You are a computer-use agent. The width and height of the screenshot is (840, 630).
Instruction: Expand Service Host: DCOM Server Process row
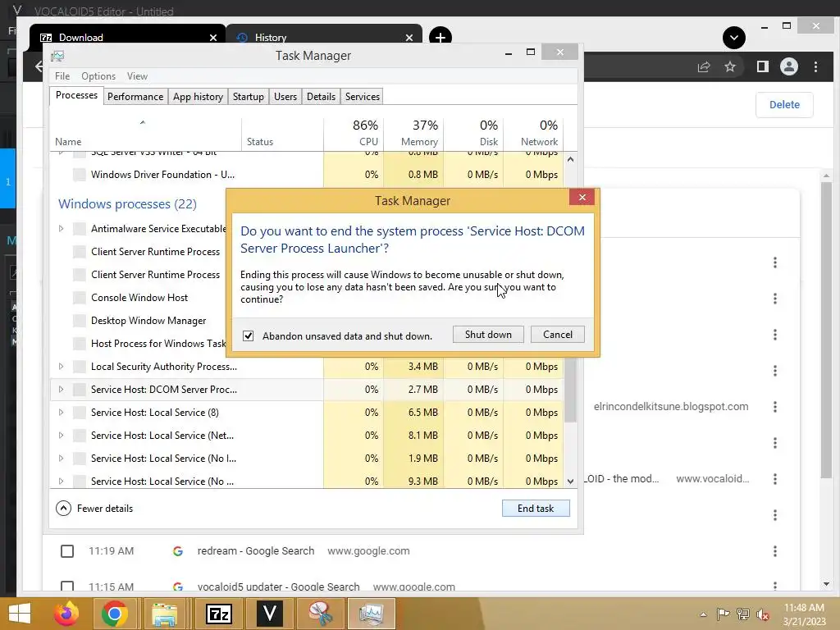coord(61,390)
